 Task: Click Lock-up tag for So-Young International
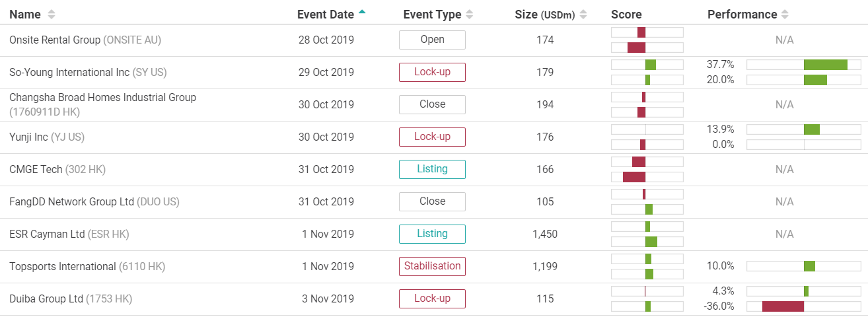click(x=432, y=72)
